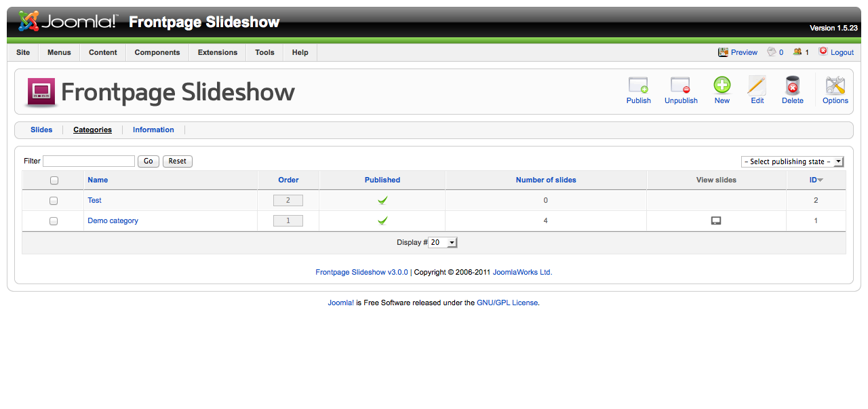868x409 pixels.
Task: Click the Delete trash icon
Action: click(x=792, y=85)
